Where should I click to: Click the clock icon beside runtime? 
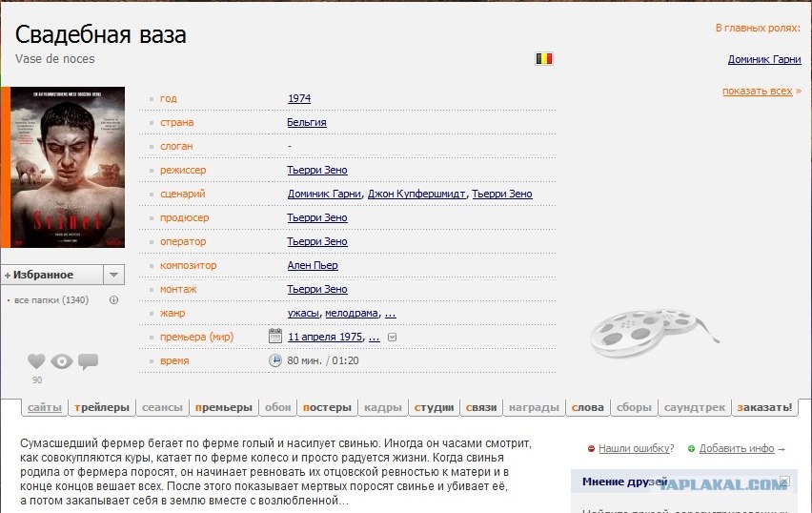(275, 360)
